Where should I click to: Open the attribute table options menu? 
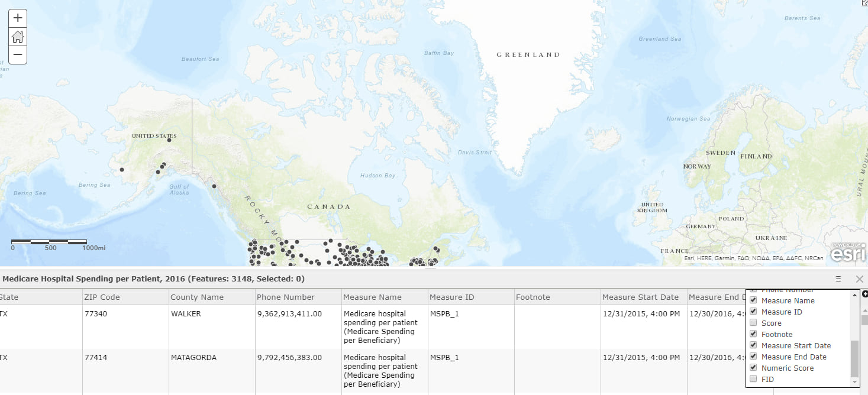click(838, 279)
